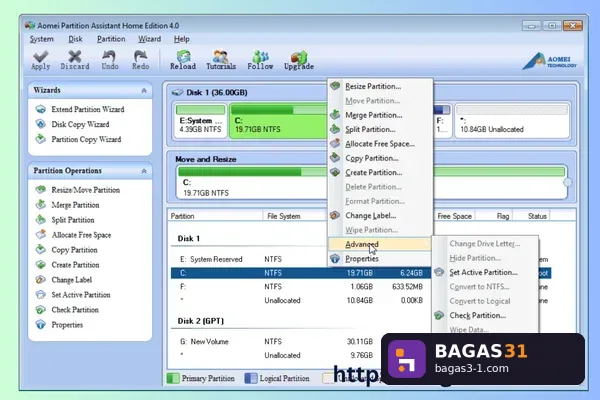The height and width of the screenshot is (400, 600).
Task: Choose Properties in context menu
Action: point(380,259)
